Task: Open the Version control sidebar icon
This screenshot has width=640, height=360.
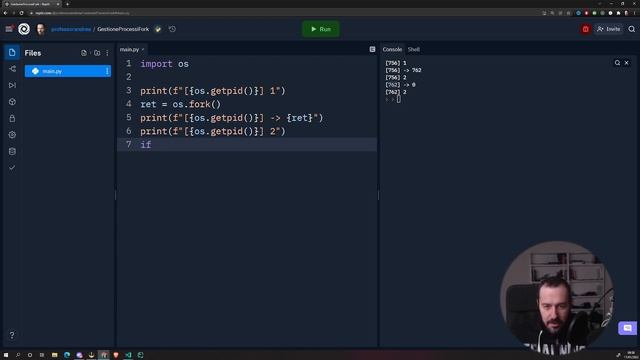Action: 12,69
